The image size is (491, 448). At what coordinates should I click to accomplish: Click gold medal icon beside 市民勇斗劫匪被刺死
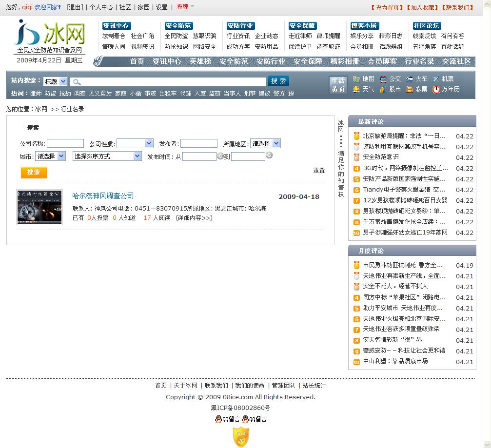[x=356, y=265]
